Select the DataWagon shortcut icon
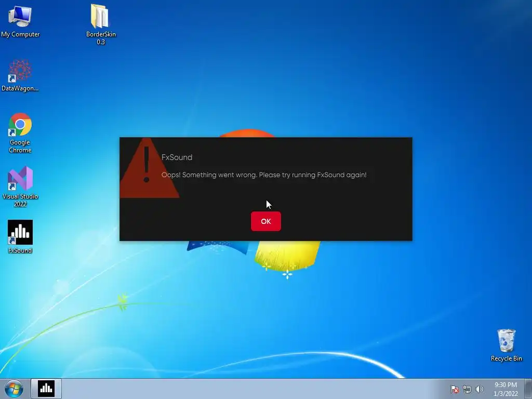The image size is (532, 399). pos(20,75)
